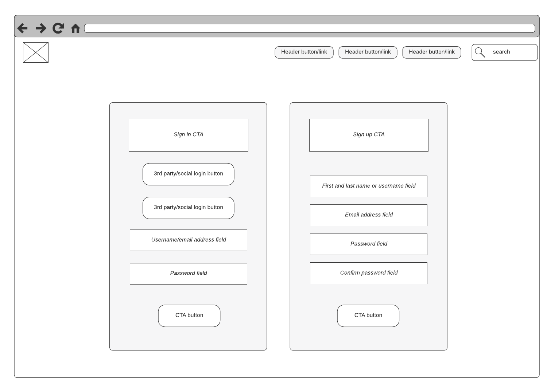This screenshot has width=551, height=392.
Task: Select the logo image placeholder
Action: [36, 52]
